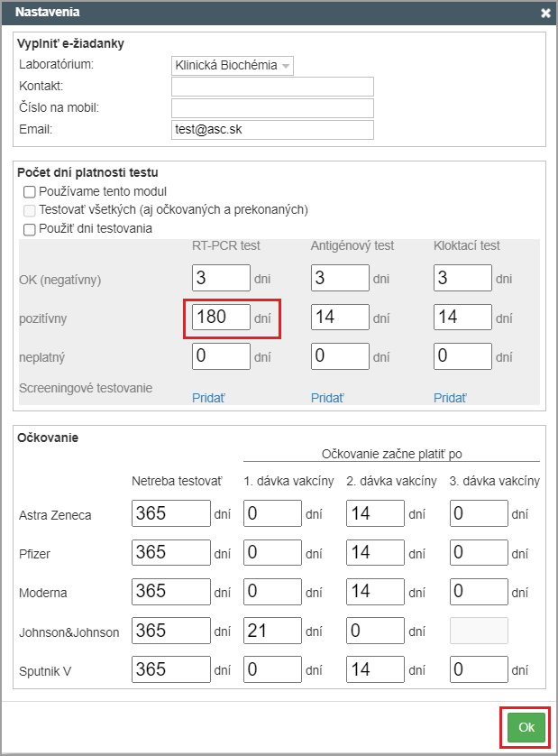Click Moderna Netreba testovať field

click(x=171, y=592)
